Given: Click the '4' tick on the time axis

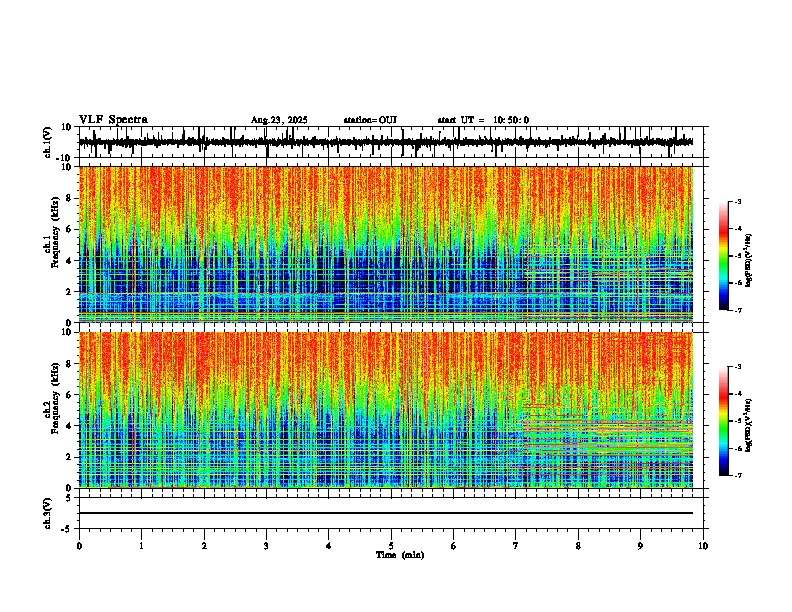Looking at the screenshot, I should 329,546.
